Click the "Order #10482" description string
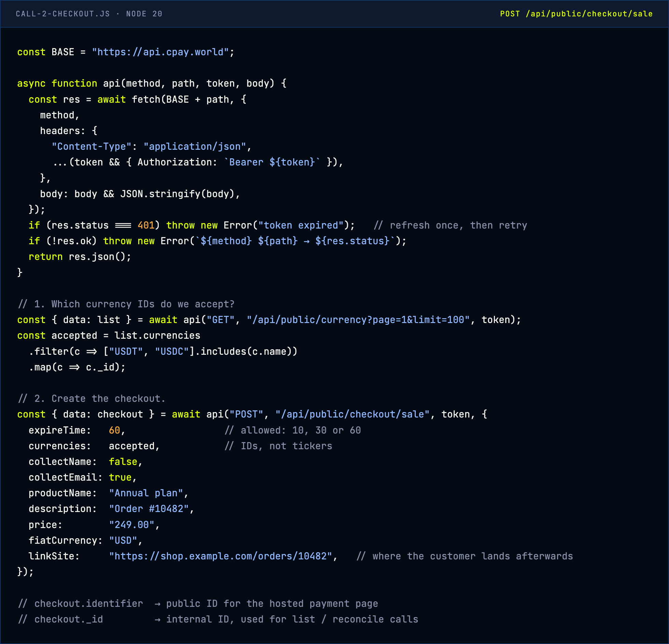Screen dimensions: 669x644 tap(149, 509)
